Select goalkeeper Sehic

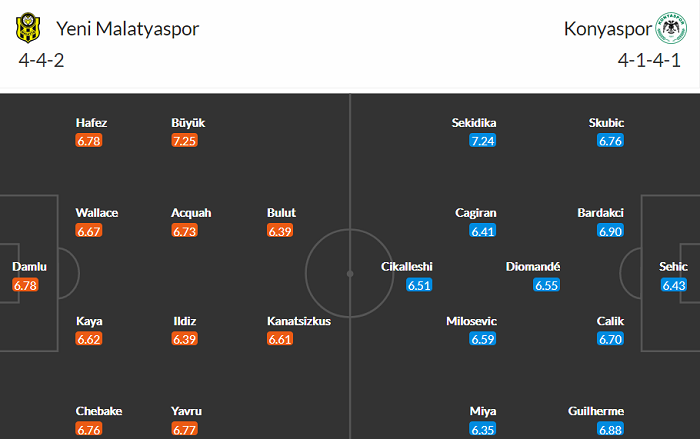(674, 267)
